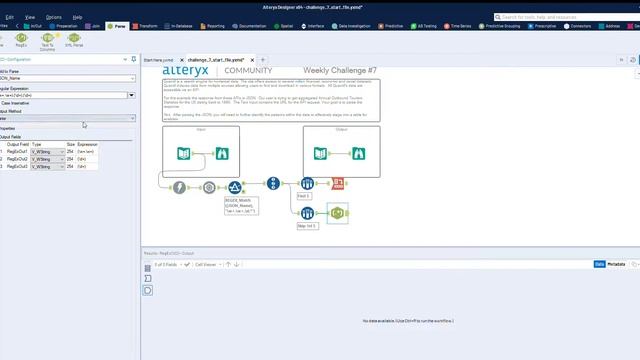Switch to the Connectors tool category
640x360 pixels.
tap(577, 26)
